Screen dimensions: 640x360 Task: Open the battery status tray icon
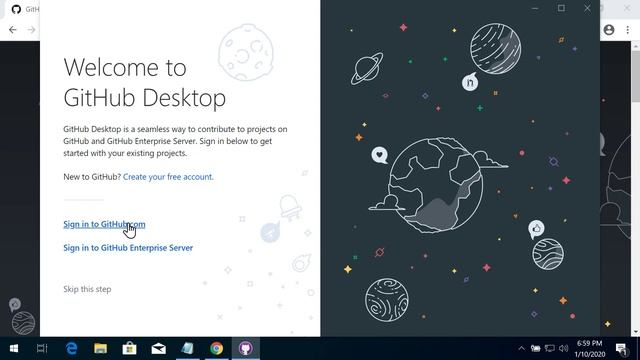[536, 349]
